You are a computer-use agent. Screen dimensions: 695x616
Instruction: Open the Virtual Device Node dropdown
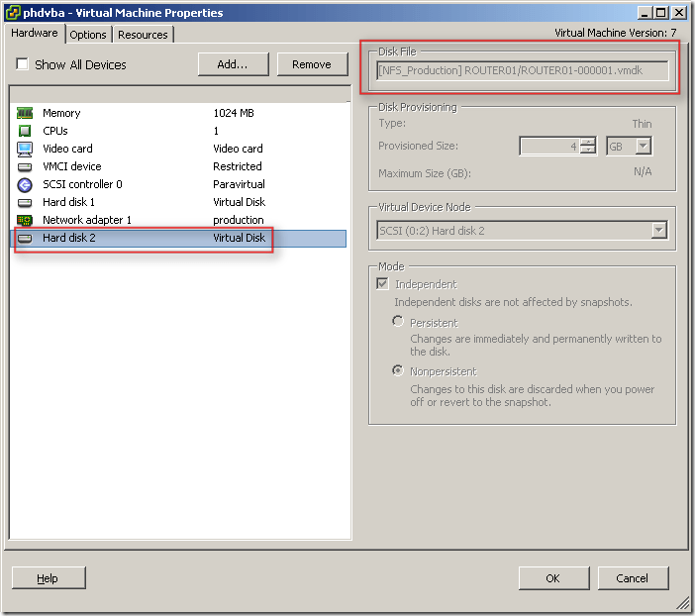pos(658,231)
